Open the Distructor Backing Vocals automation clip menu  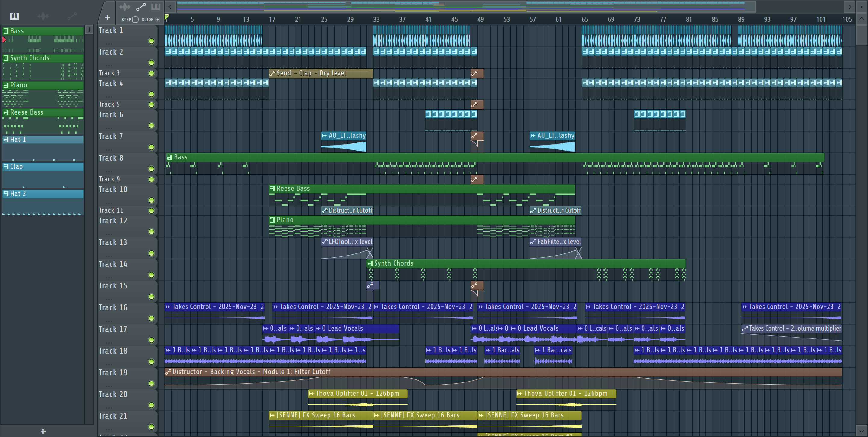tap(168, 372)
